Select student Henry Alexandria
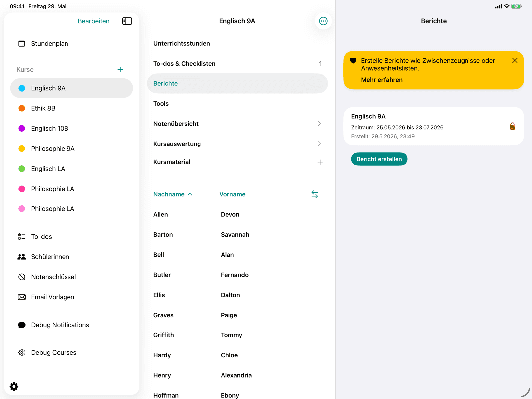532x399 pixels. click(x=237, y=375)
